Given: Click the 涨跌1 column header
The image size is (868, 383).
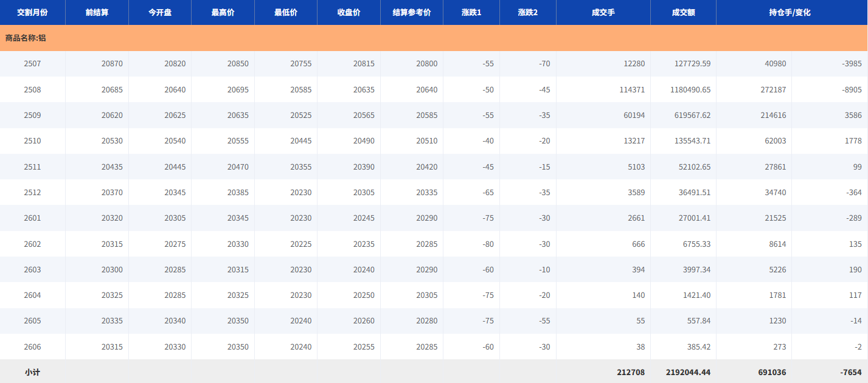Looking at the screenshot, I should [471, 12].
